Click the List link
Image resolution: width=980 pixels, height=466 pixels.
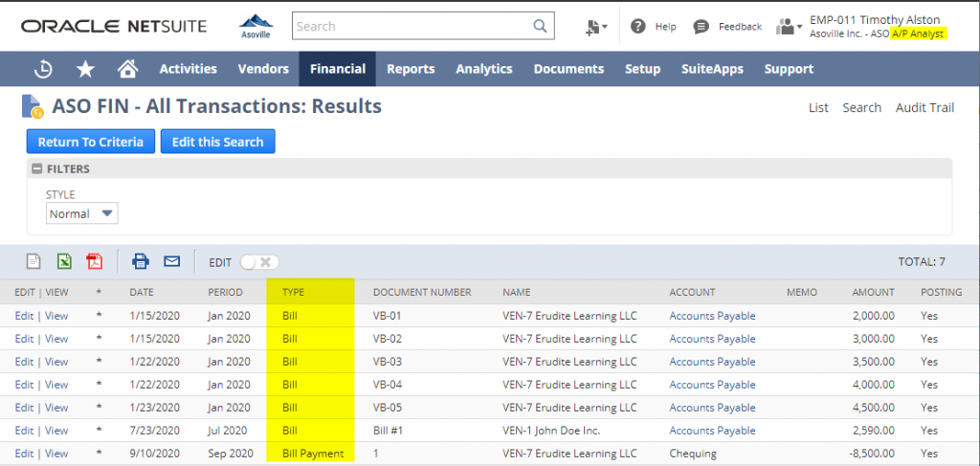click(819, 107)
